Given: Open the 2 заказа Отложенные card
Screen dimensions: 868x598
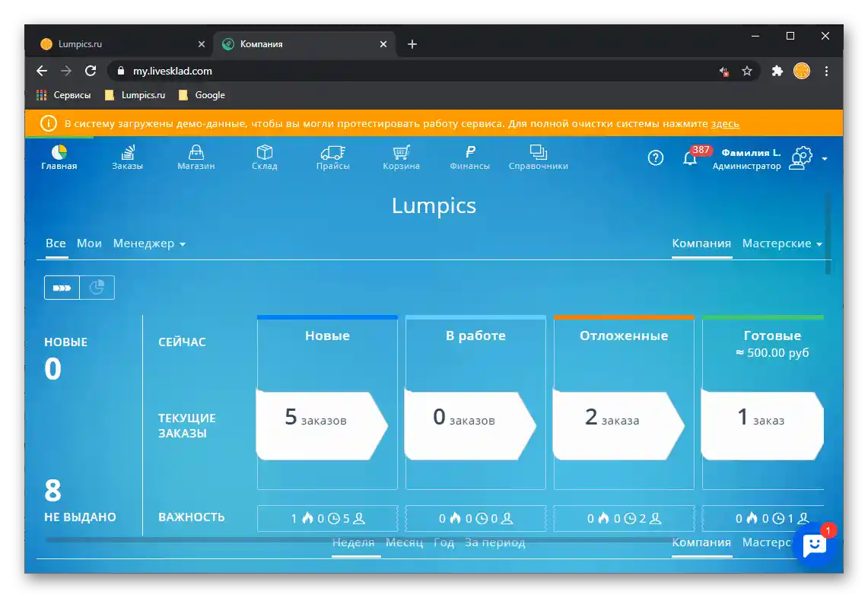Looking at the screenshot, I should [x=618, y=425].
